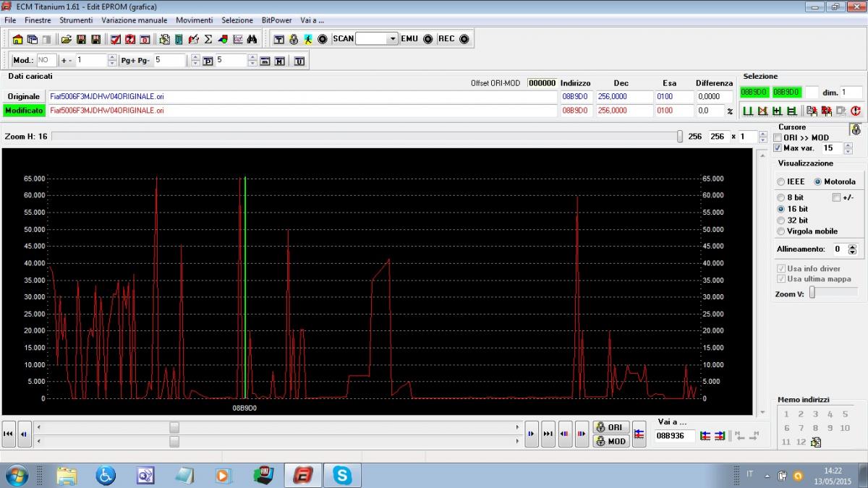
Task: Select the IEEE radio button
Action: (780, 181)
